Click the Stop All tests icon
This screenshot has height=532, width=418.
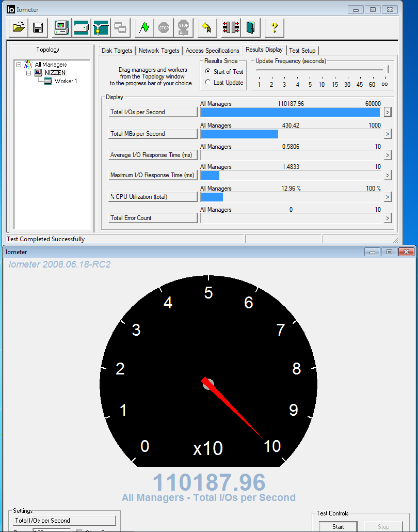pyautogui.click(x=183, y=27)
